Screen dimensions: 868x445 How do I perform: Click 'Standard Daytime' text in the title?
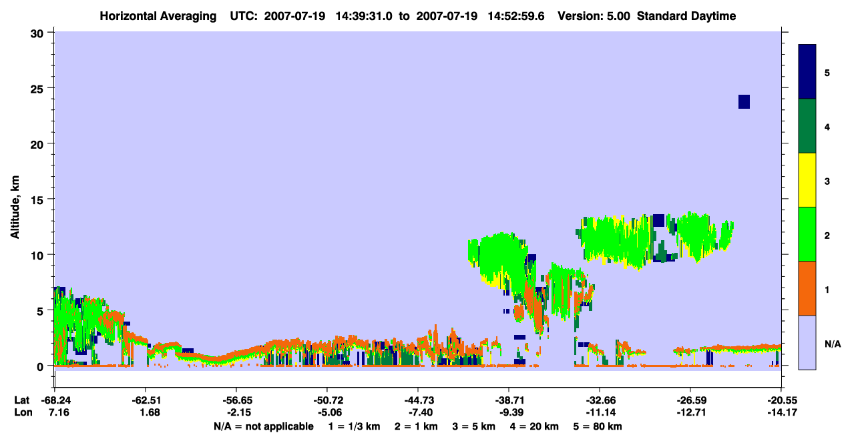(x=686, y=16)
